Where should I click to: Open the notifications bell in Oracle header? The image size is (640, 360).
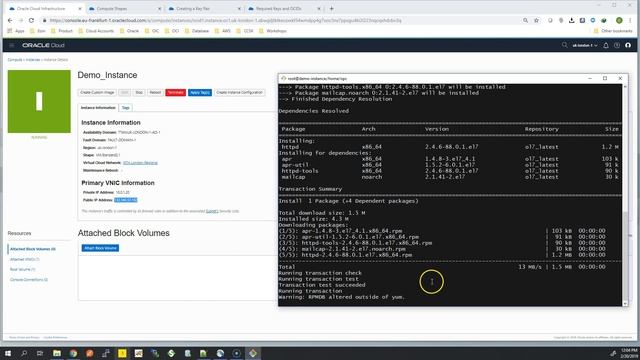click(x=606, y=45)
